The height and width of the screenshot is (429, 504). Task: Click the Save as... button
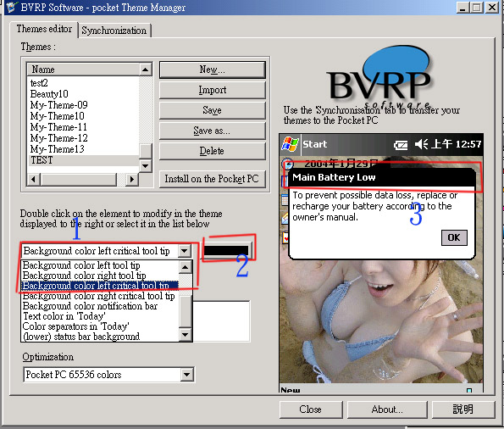(212, 131)
